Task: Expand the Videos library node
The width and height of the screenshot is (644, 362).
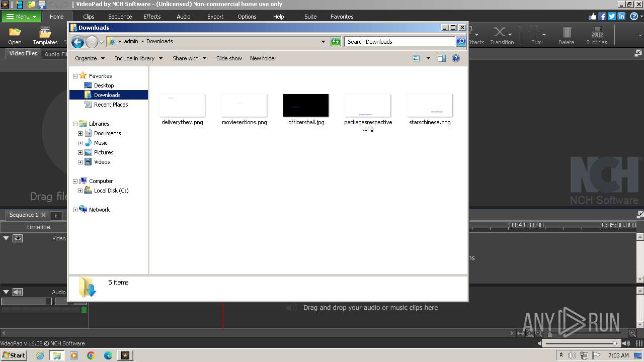Action: tap(80, 162)
